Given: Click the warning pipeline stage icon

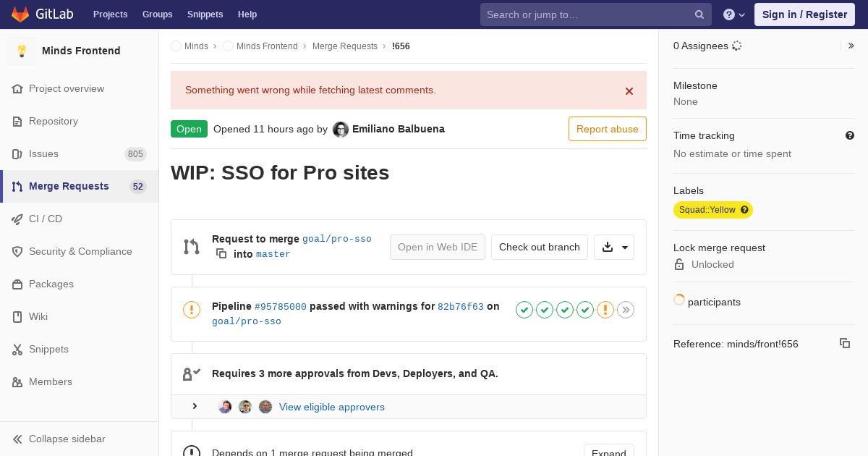Looking at the screenshot, I should coord(605,310).
